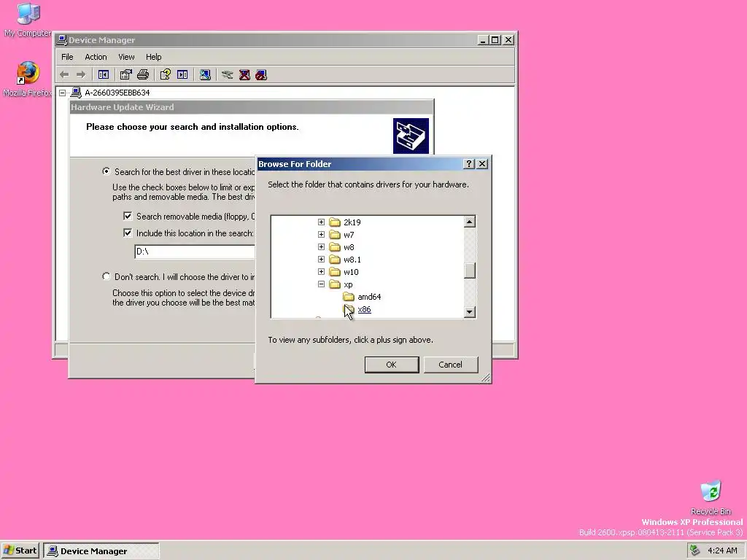Click the system tray network icon

pos(695,551)
